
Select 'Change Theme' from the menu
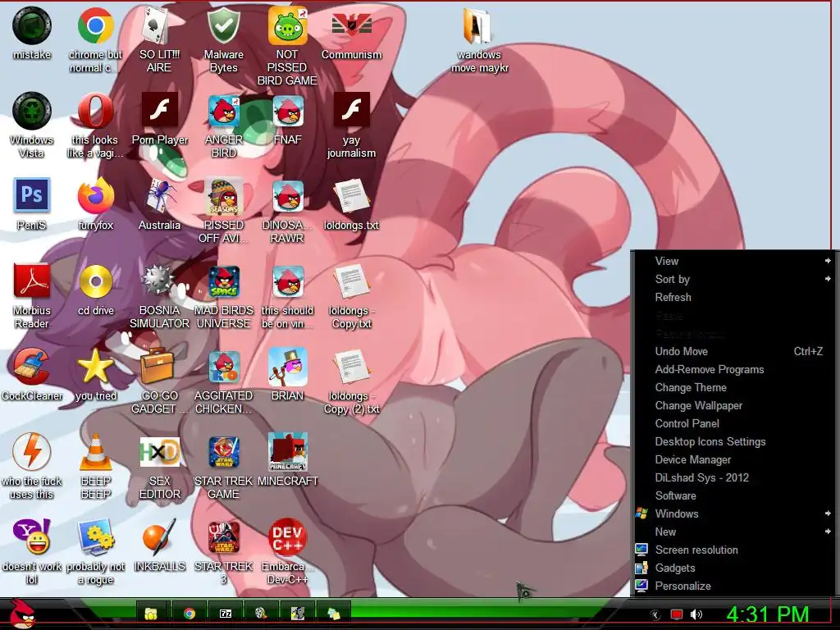point(733,387)
